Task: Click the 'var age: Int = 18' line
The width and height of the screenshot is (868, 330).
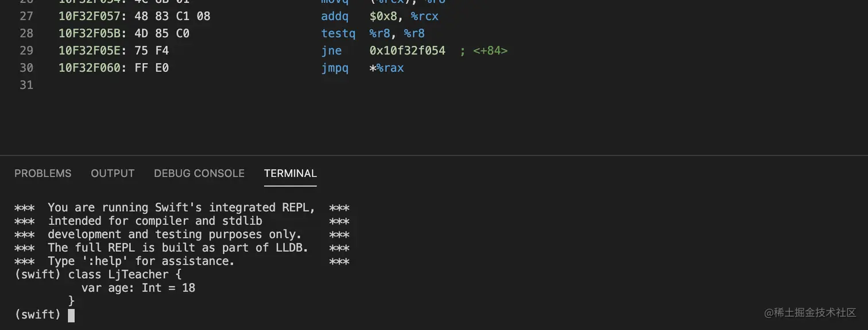Action: coord(138,288)
